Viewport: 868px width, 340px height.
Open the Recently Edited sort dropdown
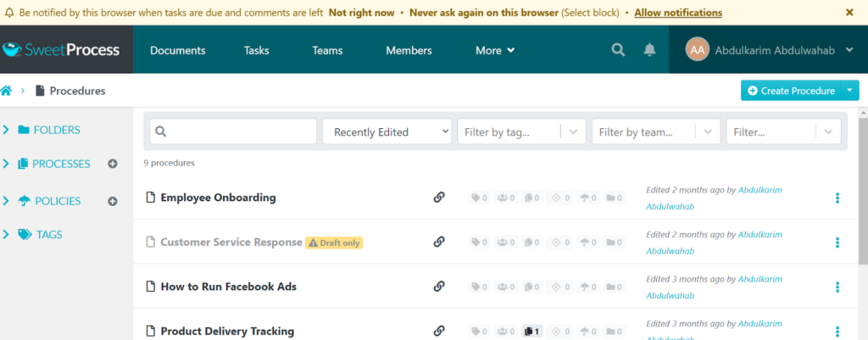point(387,132)
